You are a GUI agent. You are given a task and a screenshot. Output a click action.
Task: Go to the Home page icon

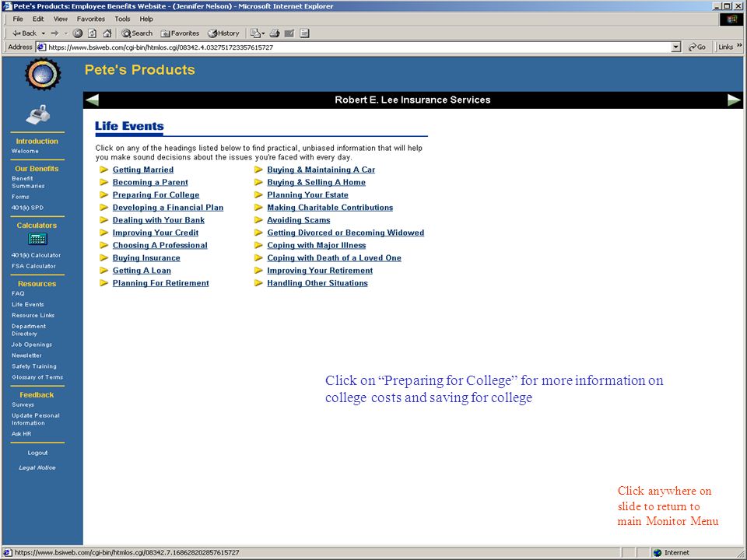point(107,33)
